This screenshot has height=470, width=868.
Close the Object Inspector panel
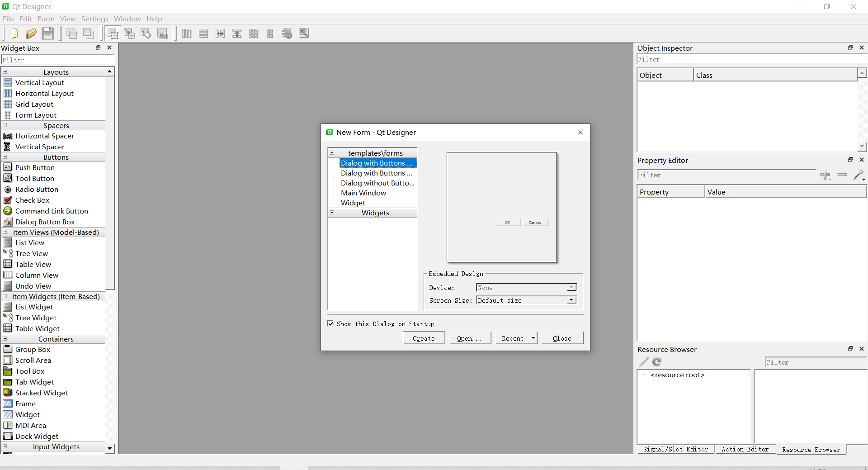tap(862, 47)
